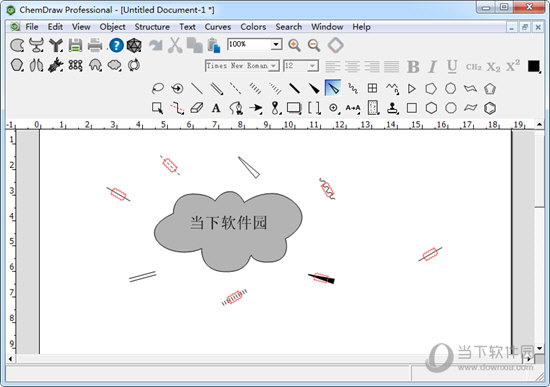Select the Drawing Elements rectangle tool
Viewport: 550px width, 387px height.
tap(294, 108)
